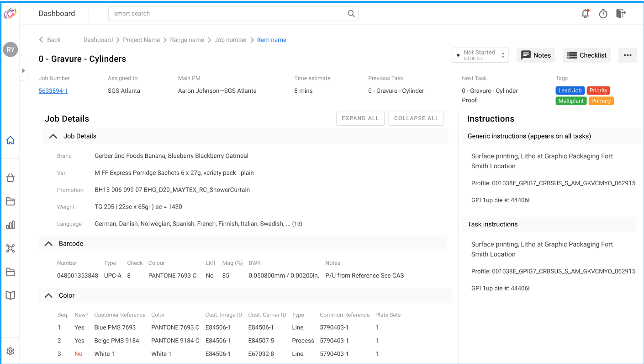644x364 pixels.
Task: Click the Range name breadcrumb
Action: coord(187,40)
